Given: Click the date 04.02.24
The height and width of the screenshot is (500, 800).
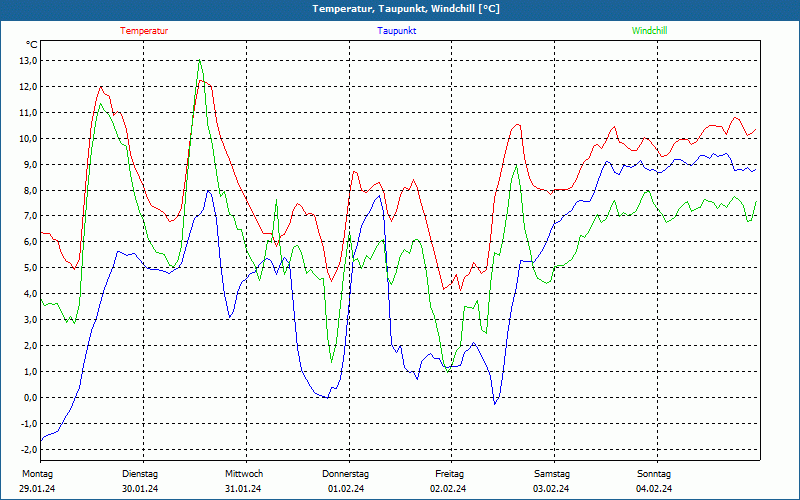Looking at the screenshot, I should point(654,489).
